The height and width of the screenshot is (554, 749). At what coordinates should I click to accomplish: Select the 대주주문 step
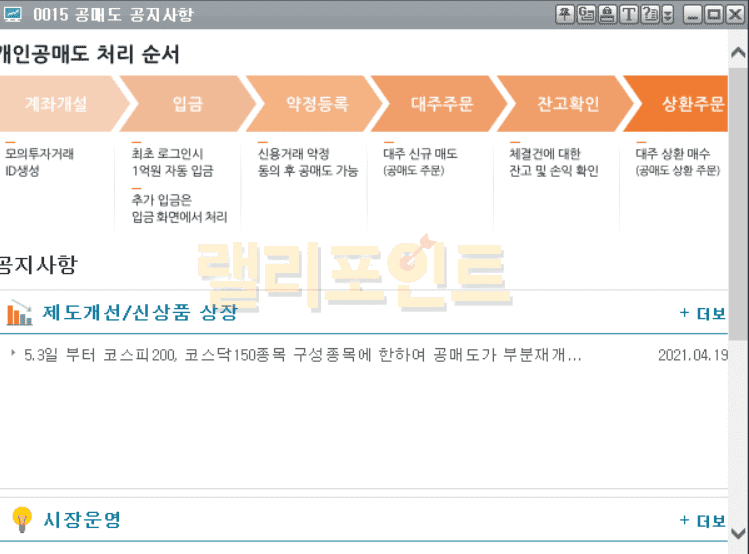pos(442,104)
